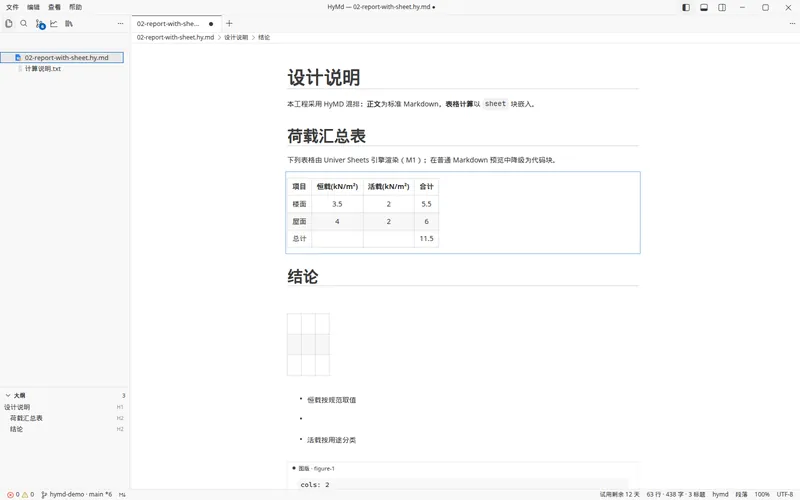Click 试用剩余 12 天 in status bar
Viewport: 800px width, 500px height.
click(619, 494)
